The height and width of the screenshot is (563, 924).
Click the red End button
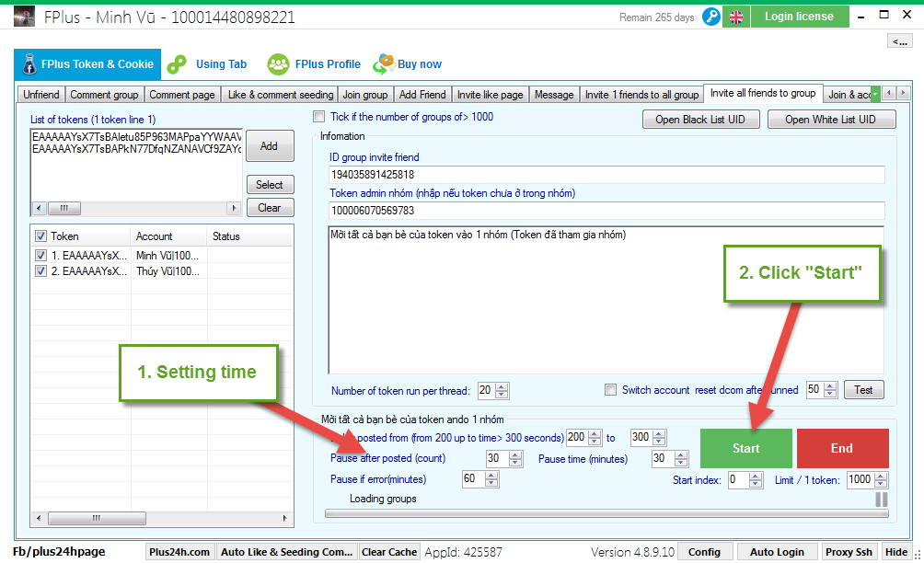coord(843,448)
